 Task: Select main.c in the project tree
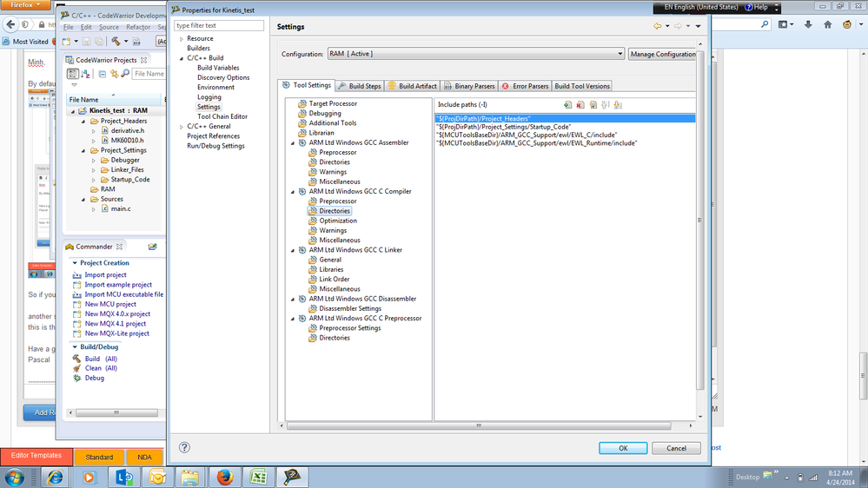pyautogui.click(x=121, y=208)
